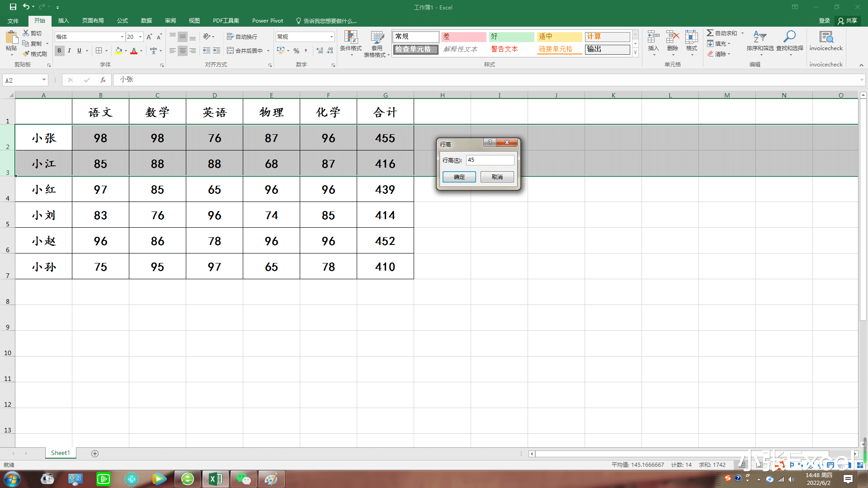Decrease font size with the smaller A icon
The image size is (868, 488).
point(159,37)
